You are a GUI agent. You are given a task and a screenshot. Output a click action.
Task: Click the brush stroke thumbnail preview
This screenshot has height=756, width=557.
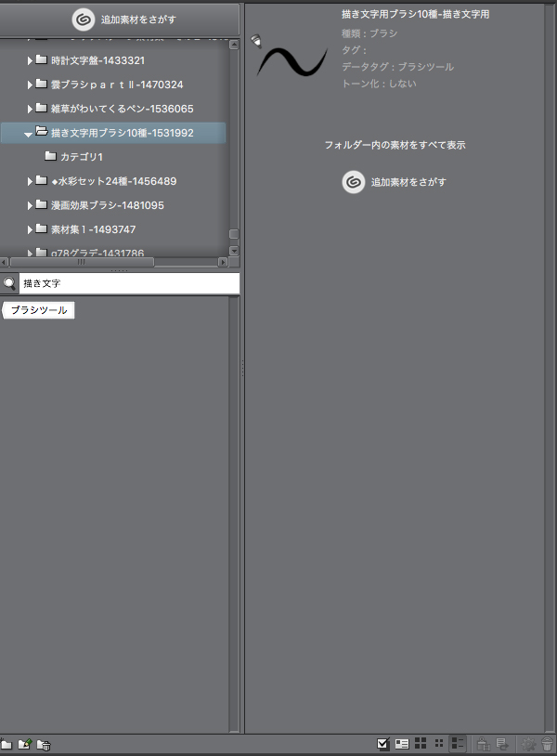292,61
